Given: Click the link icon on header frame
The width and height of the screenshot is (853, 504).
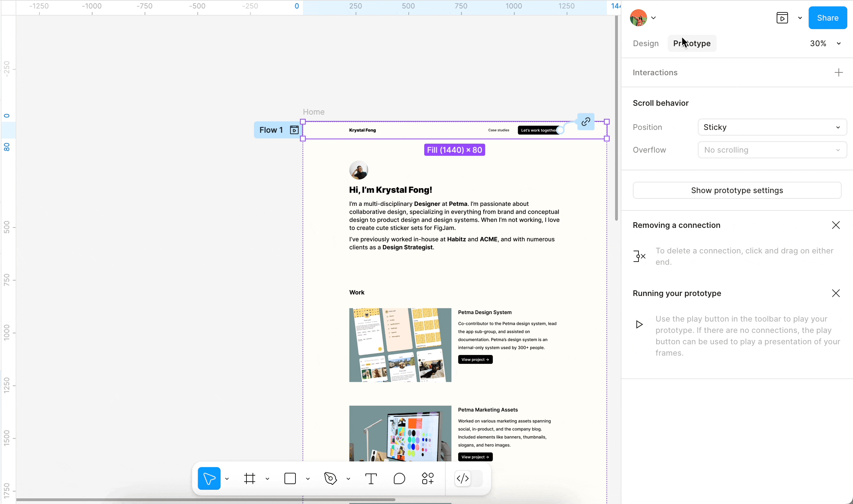Looking at the screenshot, I should pyautogui.click(x=586, y=122).
